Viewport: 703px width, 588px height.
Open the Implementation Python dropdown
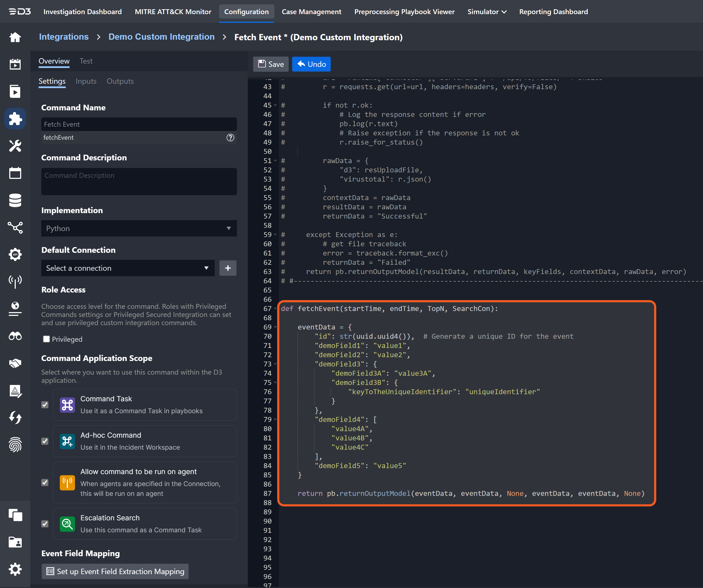coord(139,228)
